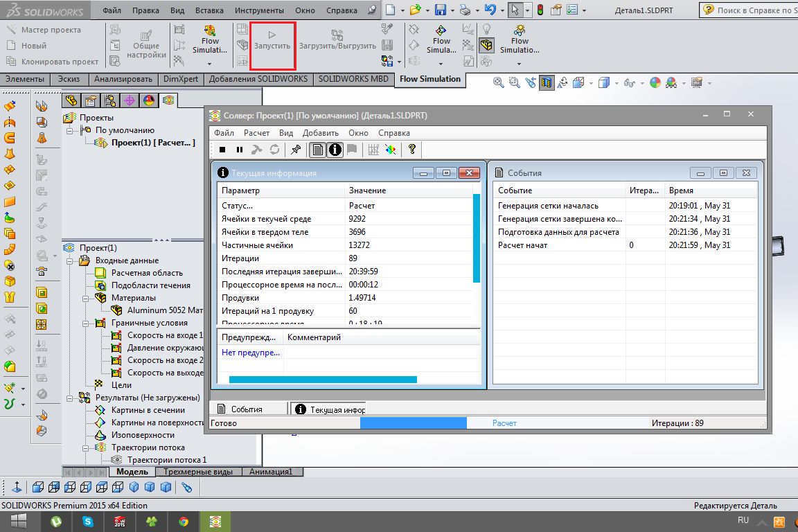This screenshot has width=798, height=532.
Task: Switch to the Трехмерные виды bottom tab
Action: (x=197, y=472)
